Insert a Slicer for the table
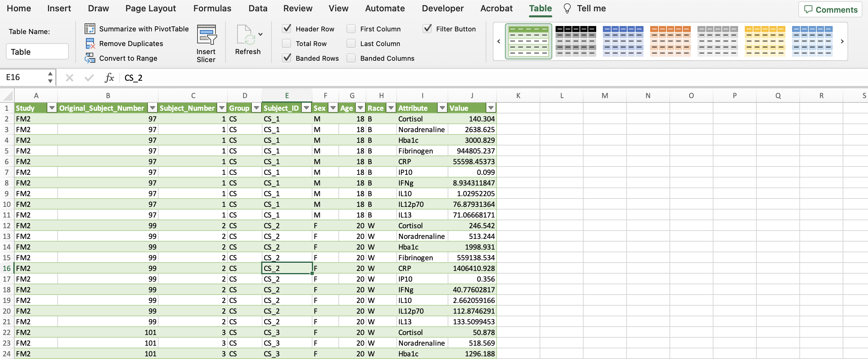This screenshot has height=359, width=868. 206,43
